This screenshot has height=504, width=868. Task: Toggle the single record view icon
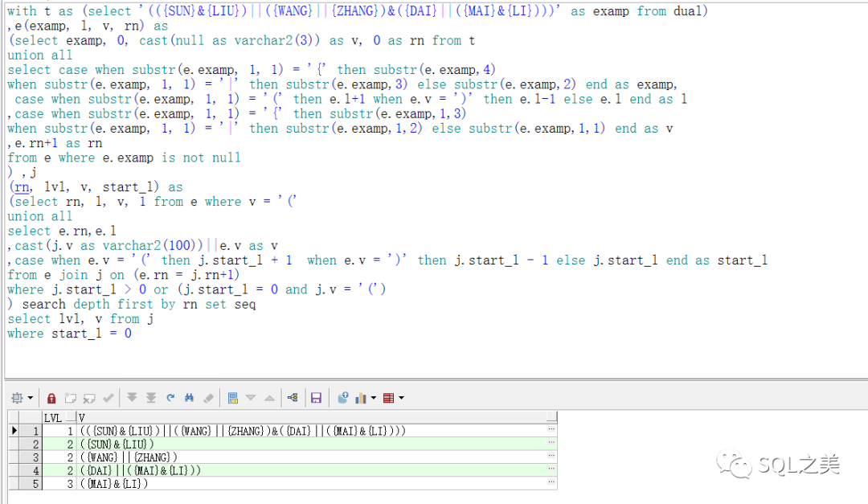(x=233, y=398)
